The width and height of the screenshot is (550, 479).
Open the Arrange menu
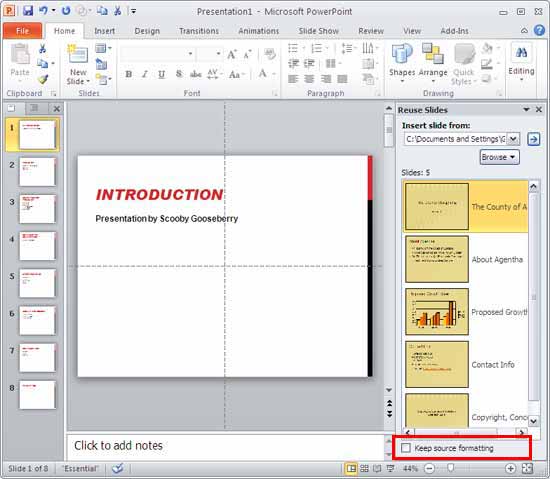(x=433, y=62)
